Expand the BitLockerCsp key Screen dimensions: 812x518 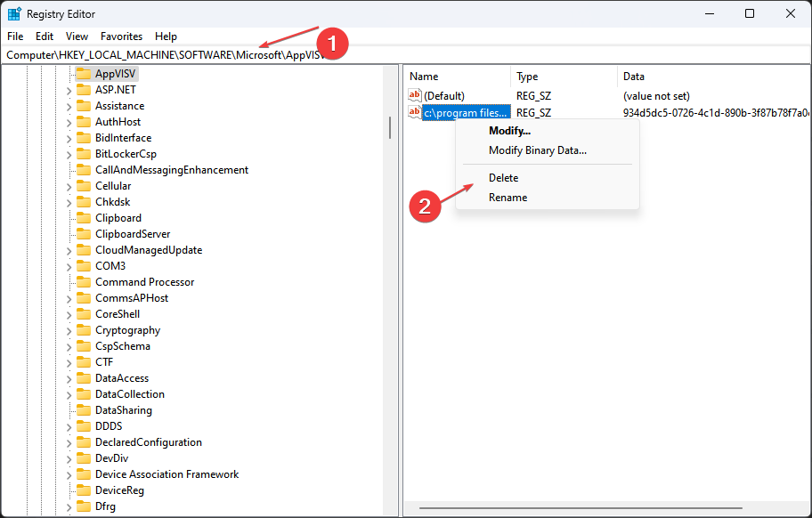[x=69, y=155]
